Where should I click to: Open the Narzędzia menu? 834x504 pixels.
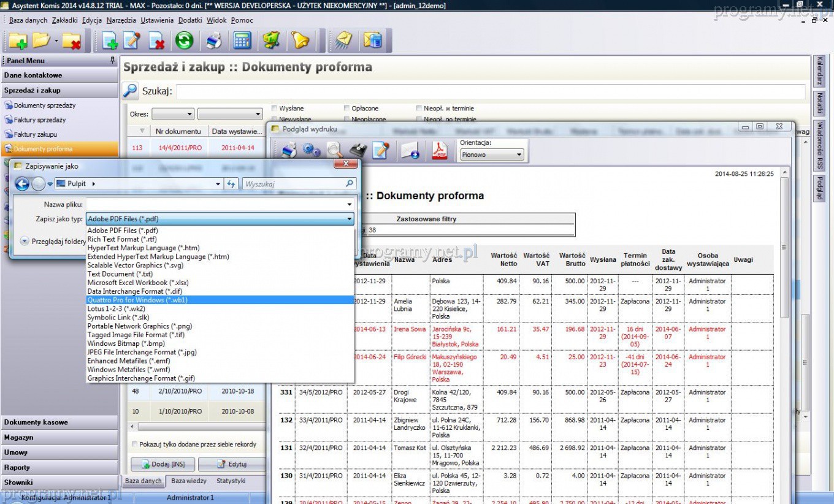pyautogui.click(x=121, y=20)
